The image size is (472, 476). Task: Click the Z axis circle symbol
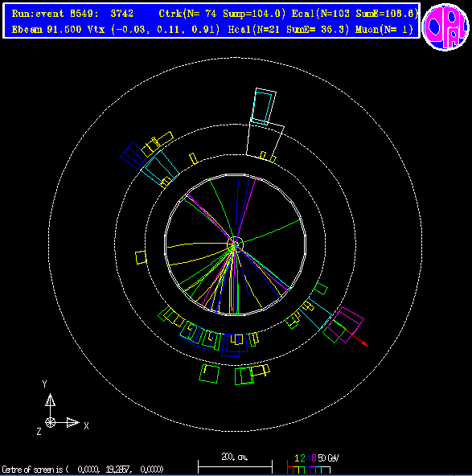pyautogui.click(x=51, y=422)
